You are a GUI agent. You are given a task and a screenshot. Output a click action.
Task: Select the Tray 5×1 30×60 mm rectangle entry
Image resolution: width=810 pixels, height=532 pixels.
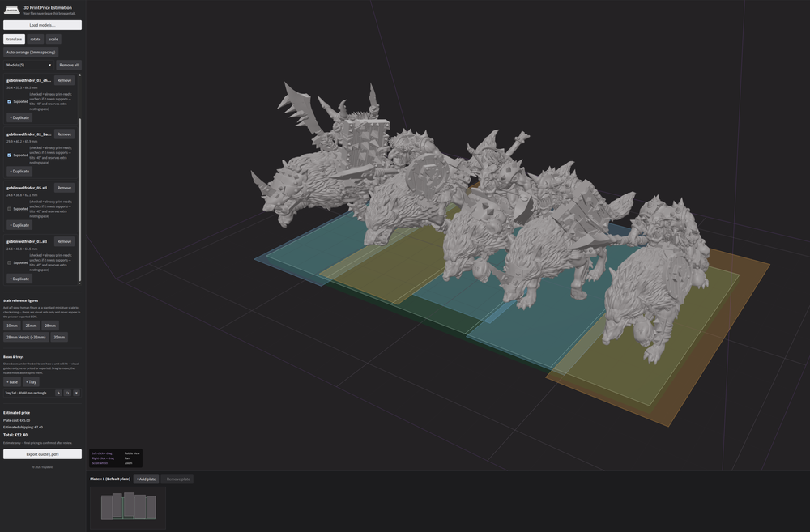point(26,393)
